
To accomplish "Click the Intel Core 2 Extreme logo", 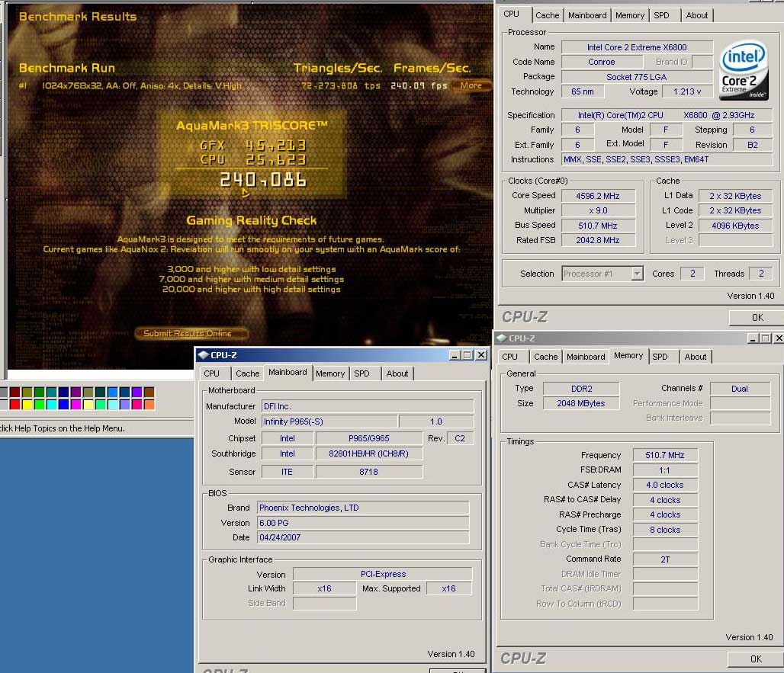I will click(743, 70).
